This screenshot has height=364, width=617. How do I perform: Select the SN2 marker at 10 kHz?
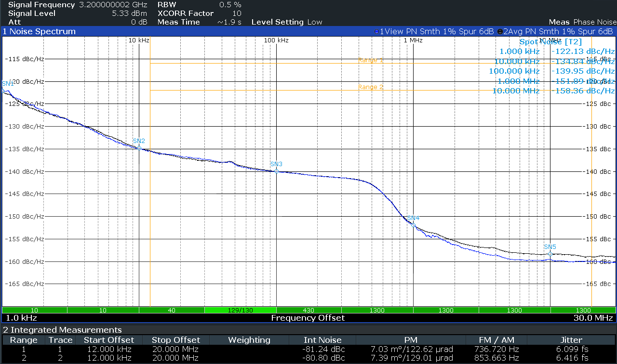(139, 148)
